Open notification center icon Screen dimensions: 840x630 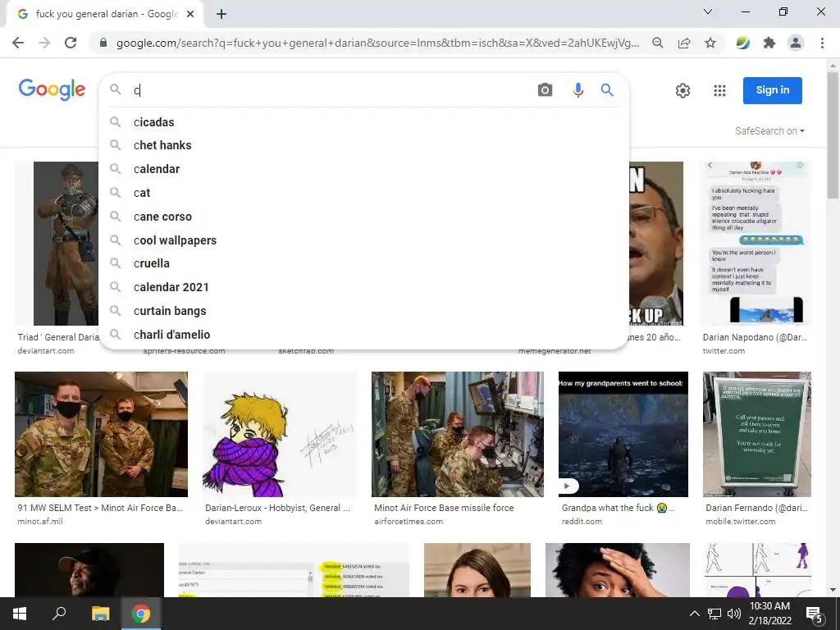(815, 614)
